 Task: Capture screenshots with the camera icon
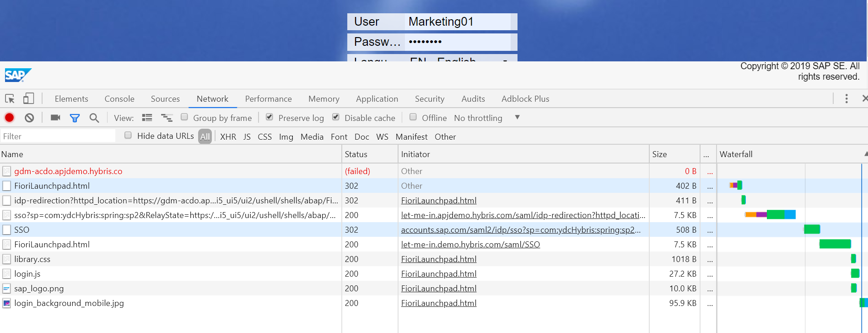coord(55,118)
